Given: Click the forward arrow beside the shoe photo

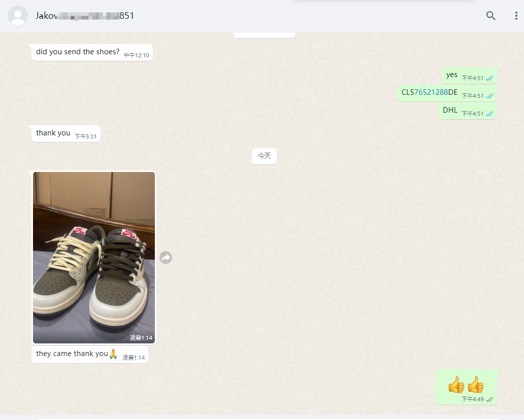Looking at the screenshot, I should tap(166, 258).
